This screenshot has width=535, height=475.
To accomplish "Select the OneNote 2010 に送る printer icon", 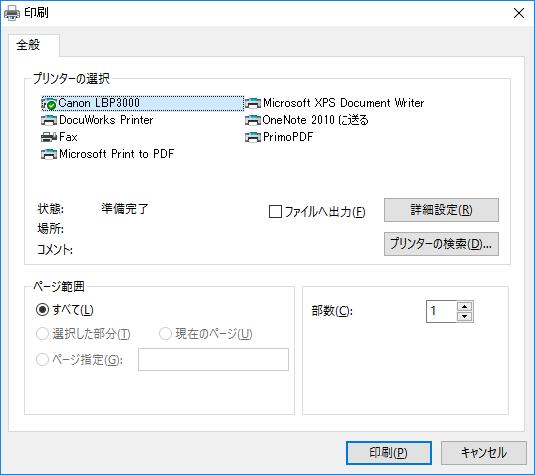I will 253,120.
